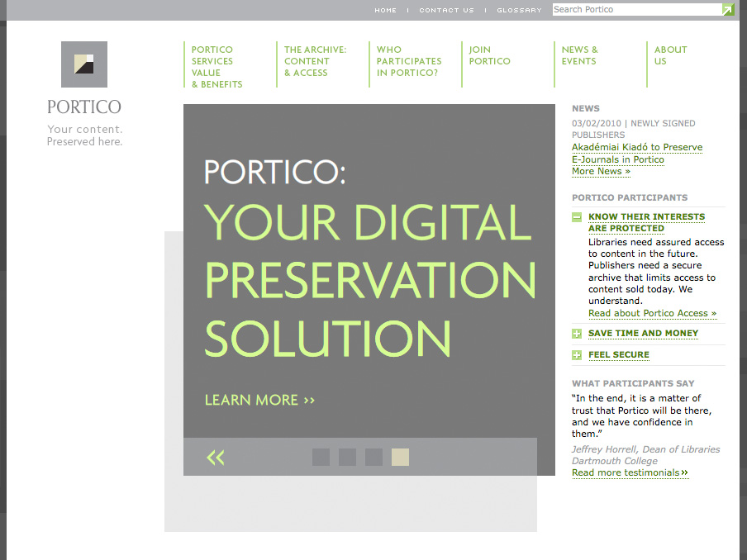Click the More News link
This screenshot has width=747, height=560.
(x=601, y=172)
